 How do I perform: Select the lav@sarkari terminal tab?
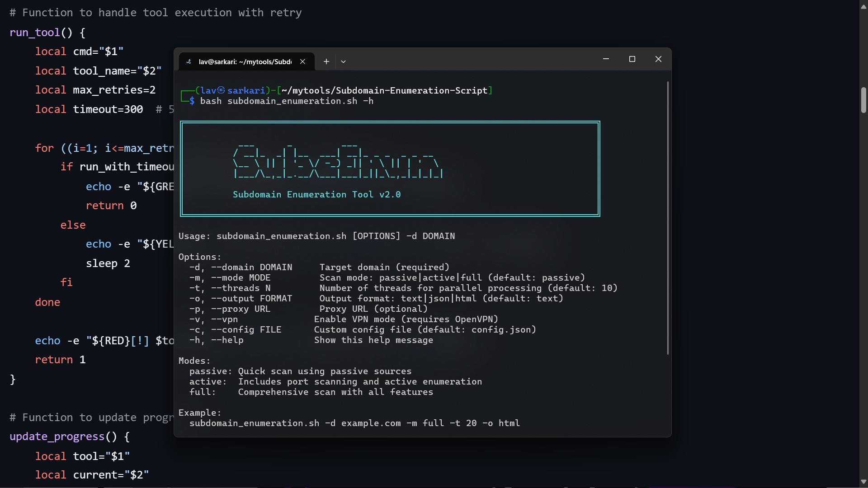click(244, 61)
